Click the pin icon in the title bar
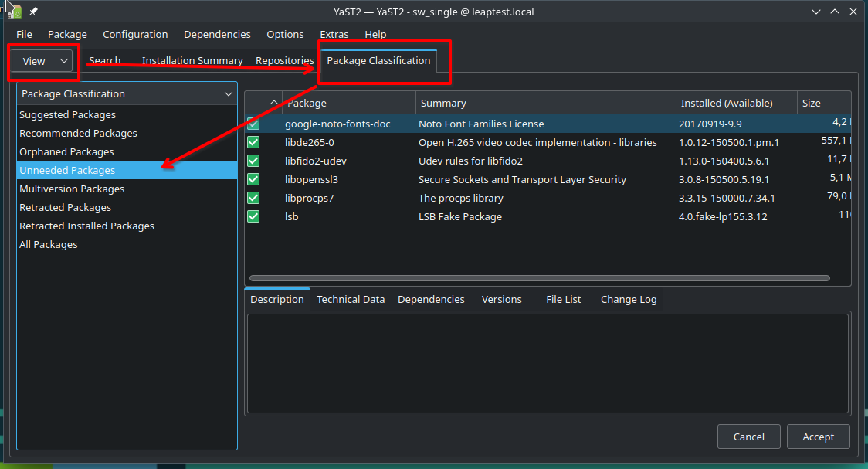 pos(33,12)
